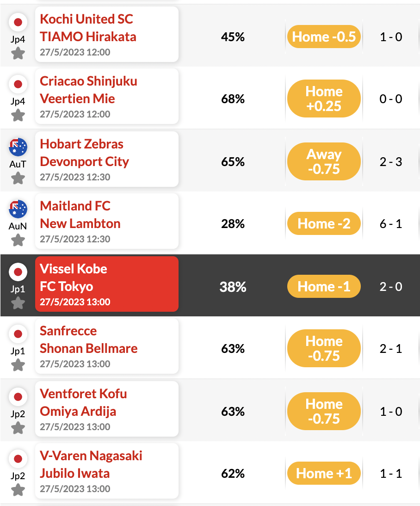Click the Home -2 tip for Maitland FC
The width and height of the screenshot is (420, 506).
pyautogui.click(x=324, y=223)
